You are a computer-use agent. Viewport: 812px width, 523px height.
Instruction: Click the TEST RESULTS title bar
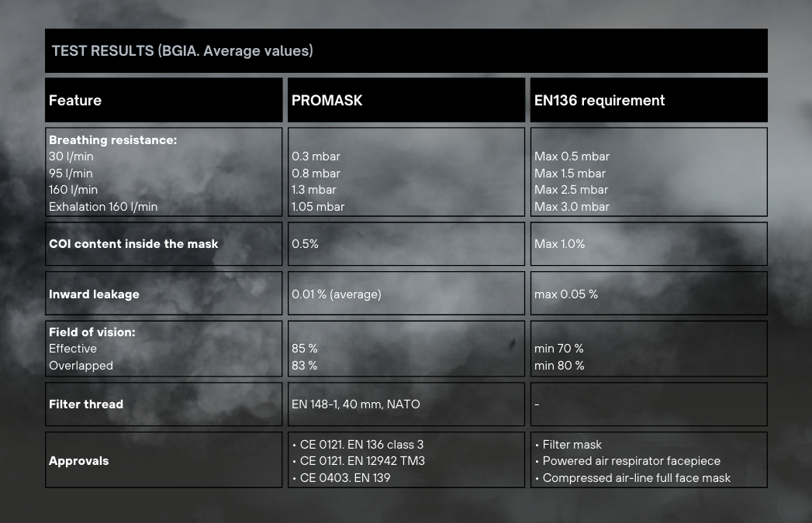(182, 51)
